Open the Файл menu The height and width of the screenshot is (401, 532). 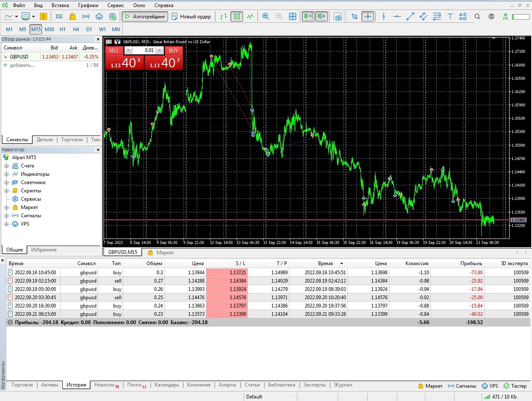pyautogui.click(x=19, y=5)
